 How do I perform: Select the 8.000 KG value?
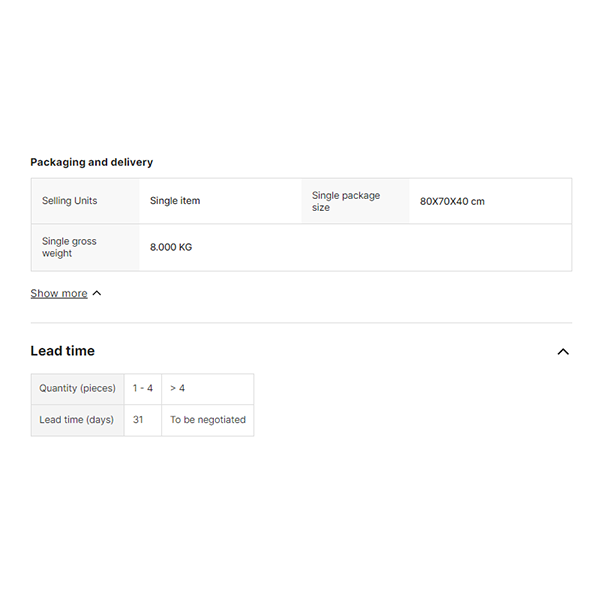tap(171, 247)
